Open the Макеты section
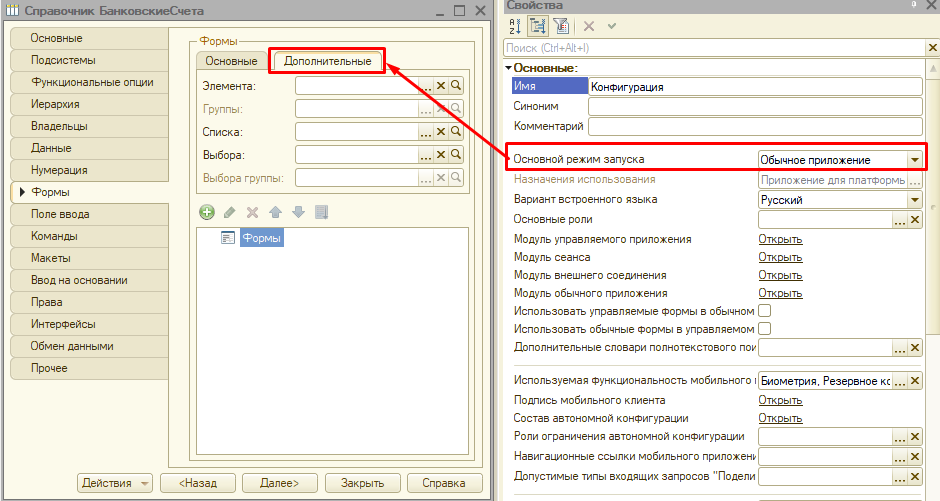Screen dimensions: 940x501 [x=89, y=258]
